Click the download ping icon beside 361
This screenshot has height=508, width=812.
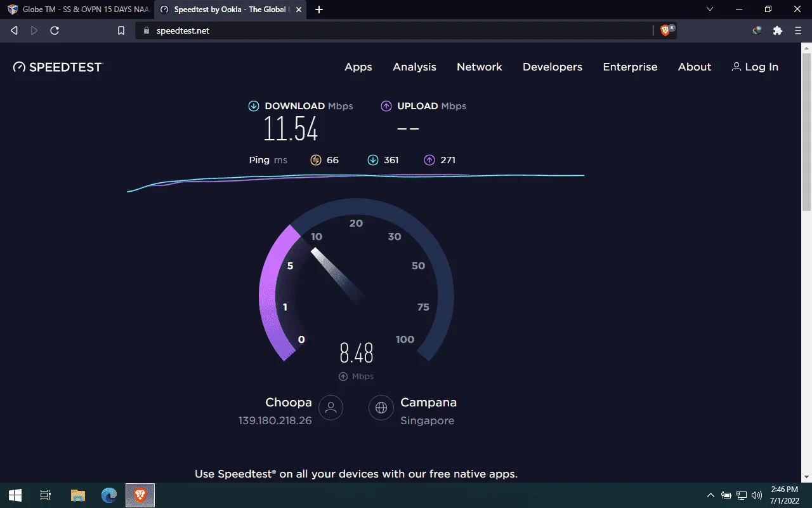pyautogui.click(x=373, y=160)
